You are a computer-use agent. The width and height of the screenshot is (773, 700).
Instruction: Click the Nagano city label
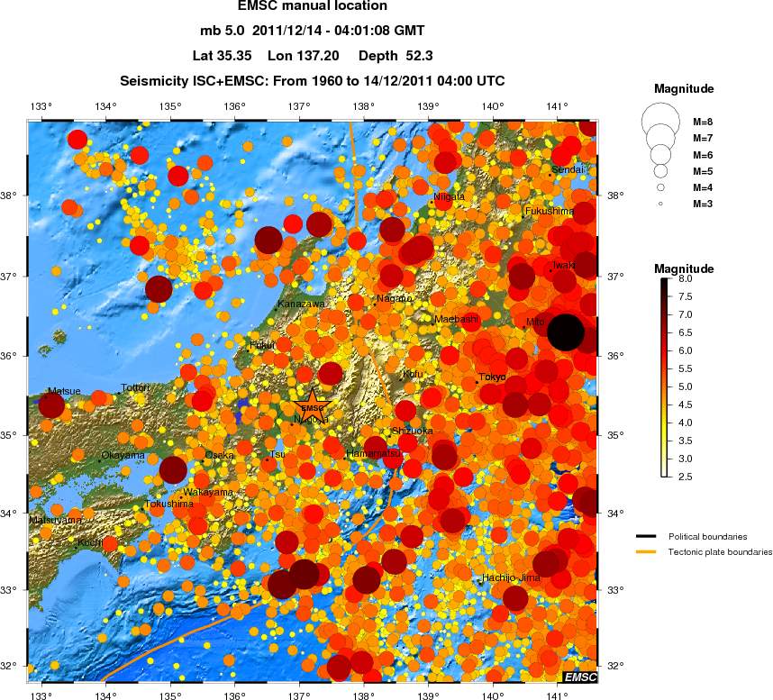point(394,298)
